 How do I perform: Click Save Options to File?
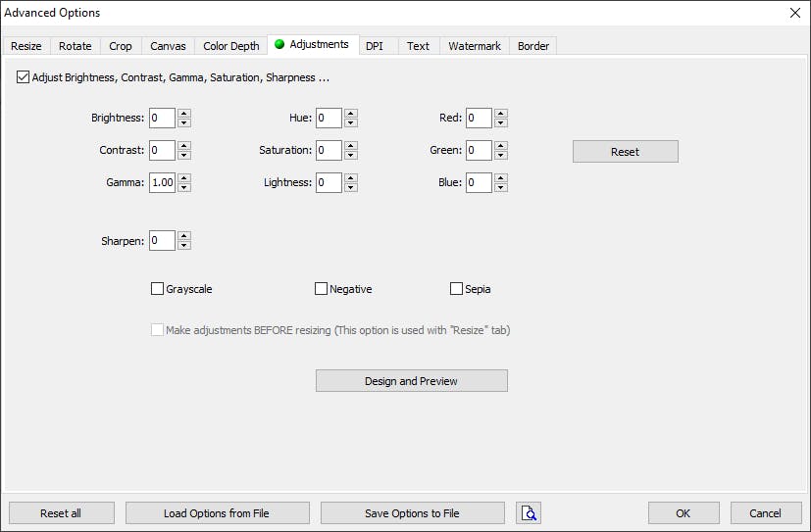(x=412, y=513)
